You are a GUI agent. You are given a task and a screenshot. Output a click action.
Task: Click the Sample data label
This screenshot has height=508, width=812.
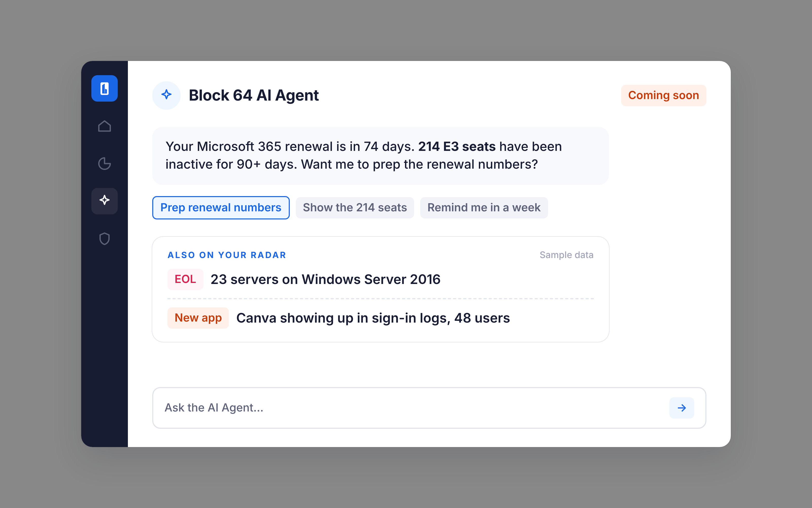point(566,255)
